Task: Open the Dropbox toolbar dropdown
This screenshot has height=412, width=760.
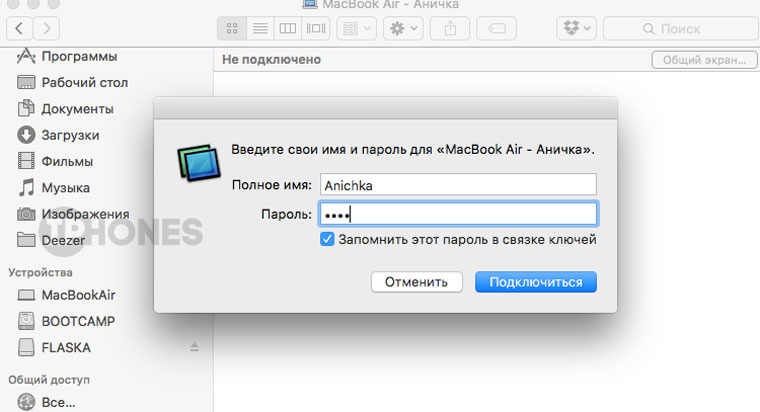Action: (576, 29)
